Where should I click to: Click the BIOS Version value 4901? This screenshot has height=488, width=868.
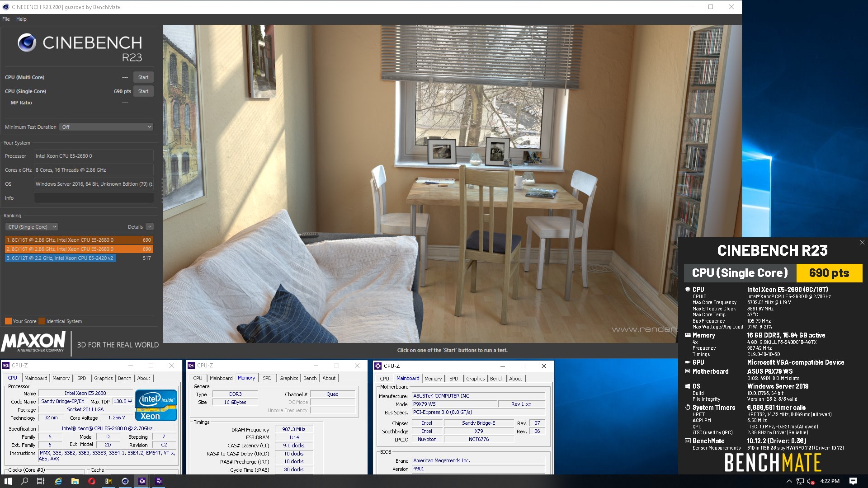(x=478, y=469)
